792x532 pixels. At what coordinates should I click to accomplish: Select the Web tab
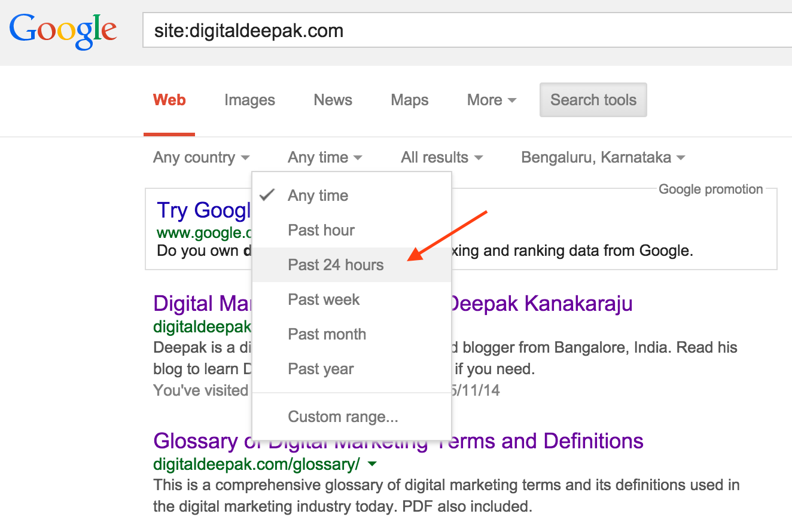click(x=169, y=100)
